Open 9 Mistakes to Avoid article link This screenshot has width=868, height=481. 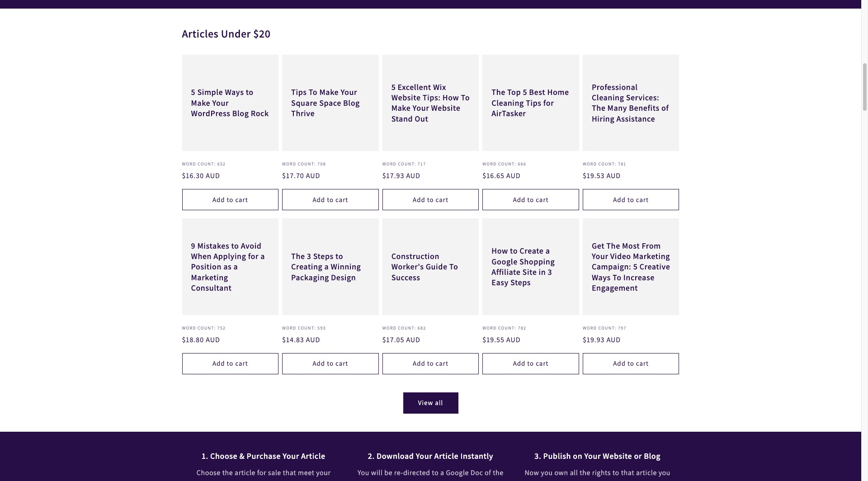(227, 267)
